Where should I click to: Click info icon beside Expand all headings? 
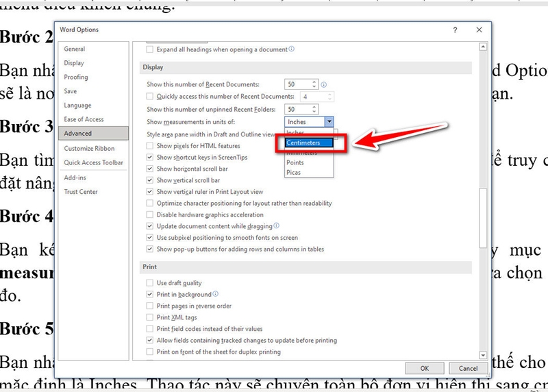(292, 49)
